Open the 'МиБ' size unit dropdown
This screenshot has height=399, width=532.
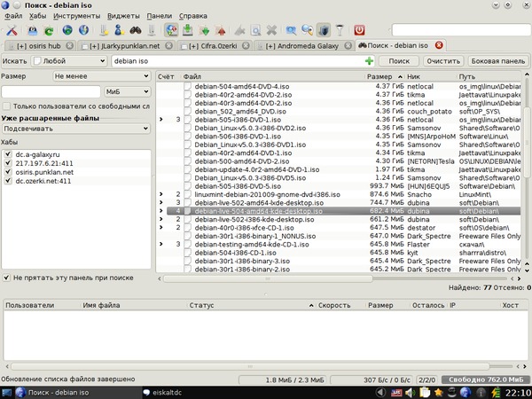click(126, 90)
